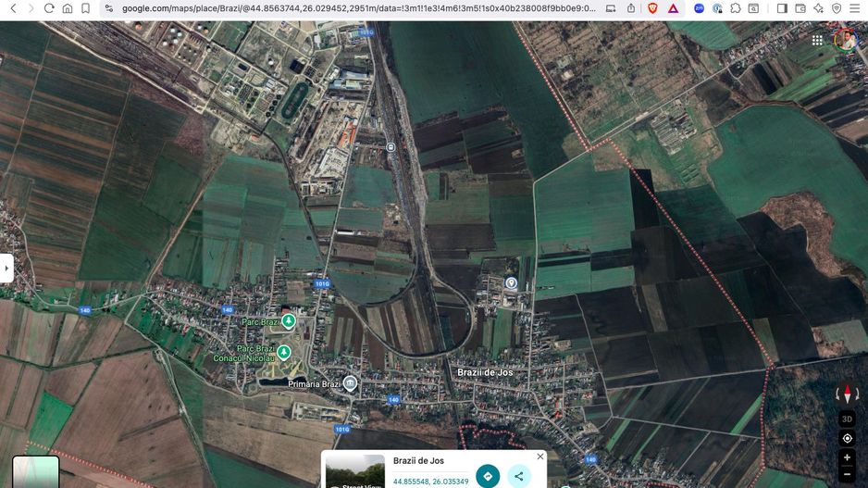The width and height of the screenshot is (868, 488).
Task: Select the Primaria Brazi town hall marker
Action: tap(350, 382)
